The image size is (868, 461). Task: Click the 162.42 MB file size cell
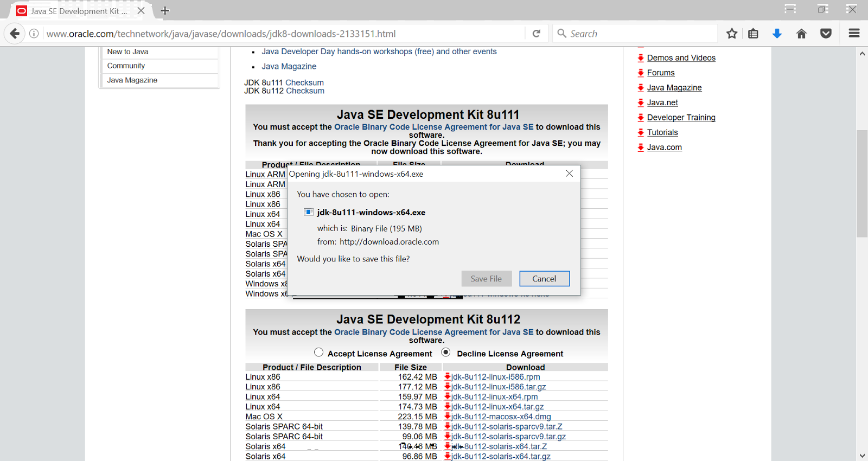click(417, 377)
